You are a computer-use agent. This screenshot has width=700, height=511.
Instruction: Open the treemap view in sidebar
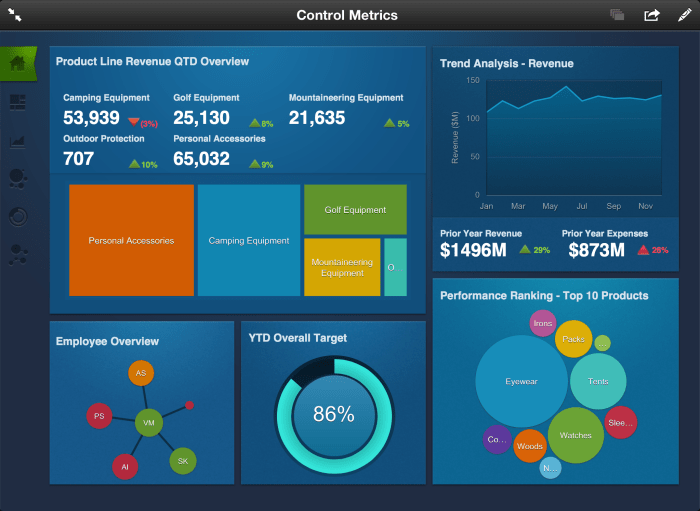click(x=17, y=102)
